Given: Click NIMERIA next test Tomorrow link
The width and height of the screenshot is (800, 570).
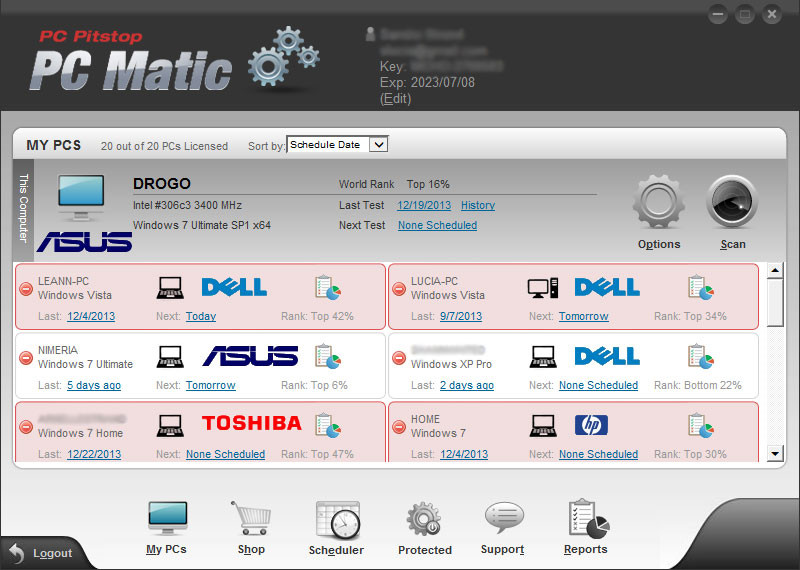Looking at the screenshot, I should tap(211, 385).
